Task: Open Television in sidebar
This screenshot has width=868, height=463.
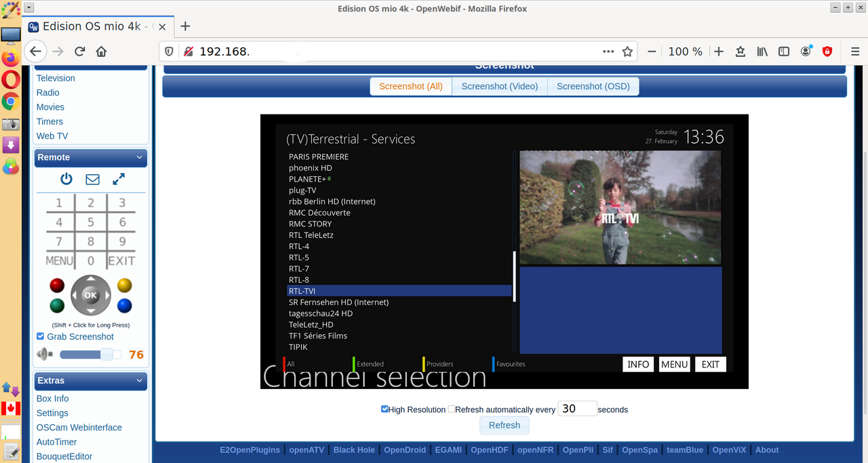Action: [x=56, y=78]
